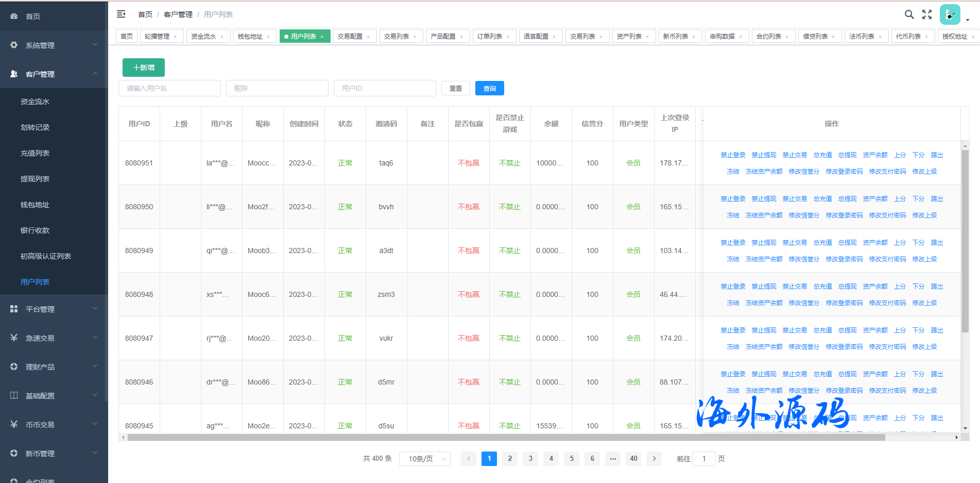Collapse sidebar using hamburger icon
The width and height of the screenshot is (980, 483).
(x=121, y=14)
